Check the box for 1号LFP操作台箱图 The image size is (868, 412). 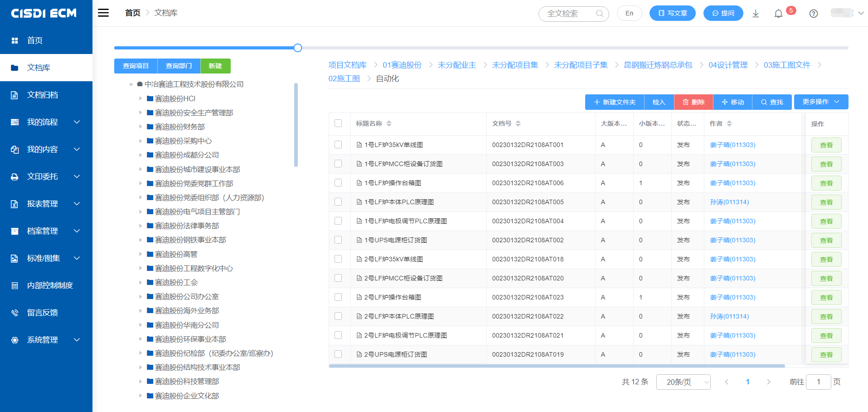(338, 183)
